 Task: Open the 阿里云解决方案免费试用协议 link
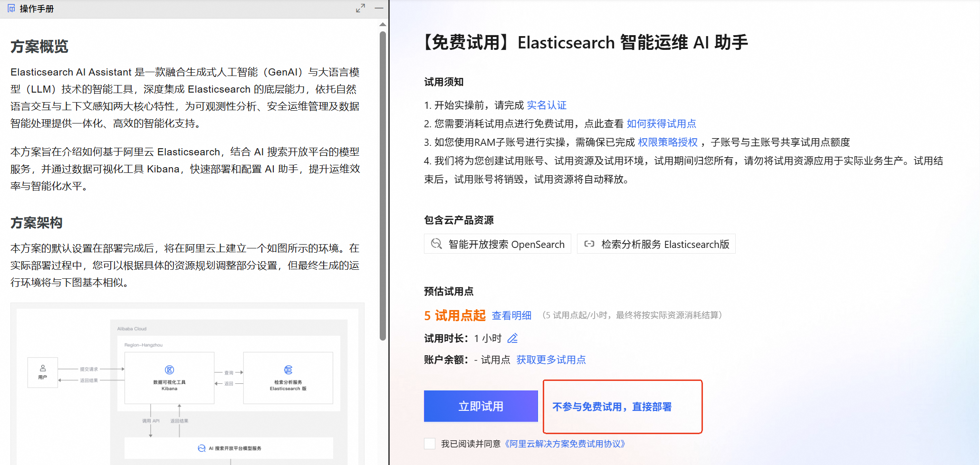[565, 444]
